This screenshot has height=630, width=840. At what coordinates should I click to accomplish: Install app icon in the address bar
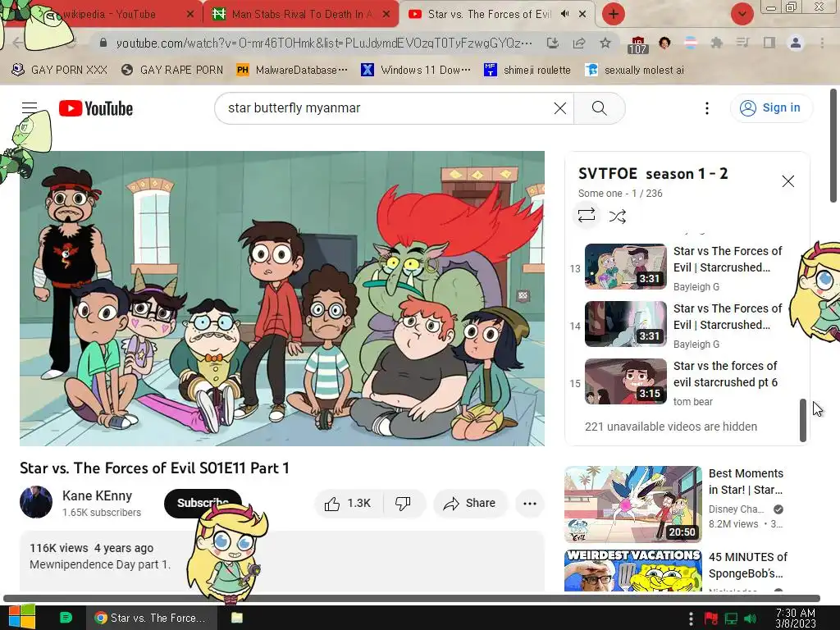click(x=552, y=43)
